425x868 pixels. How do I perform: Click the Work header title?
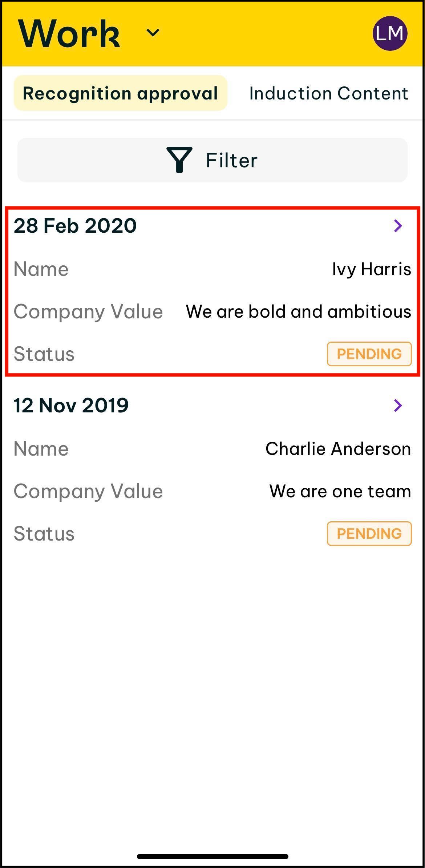pyautogui.click(x=69, y=33)
